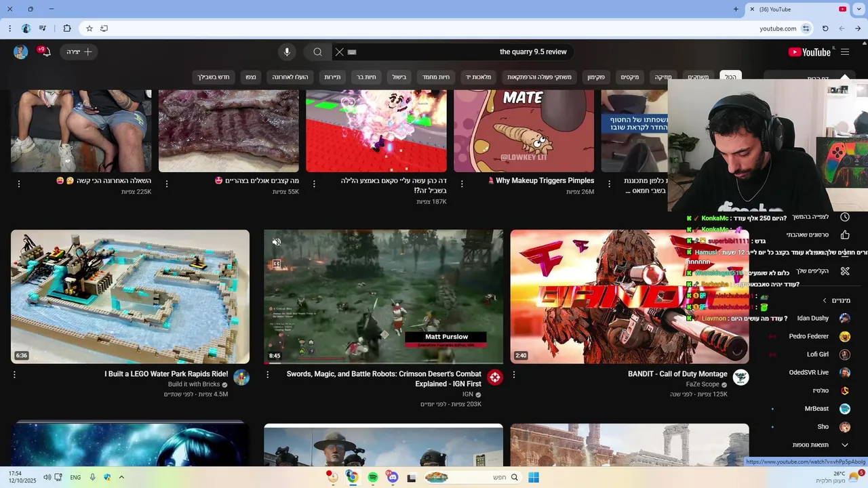This screenshot has width=868, height=488.
Task: Select the נצפו filter chip
Action: click(x=251, y=77)
